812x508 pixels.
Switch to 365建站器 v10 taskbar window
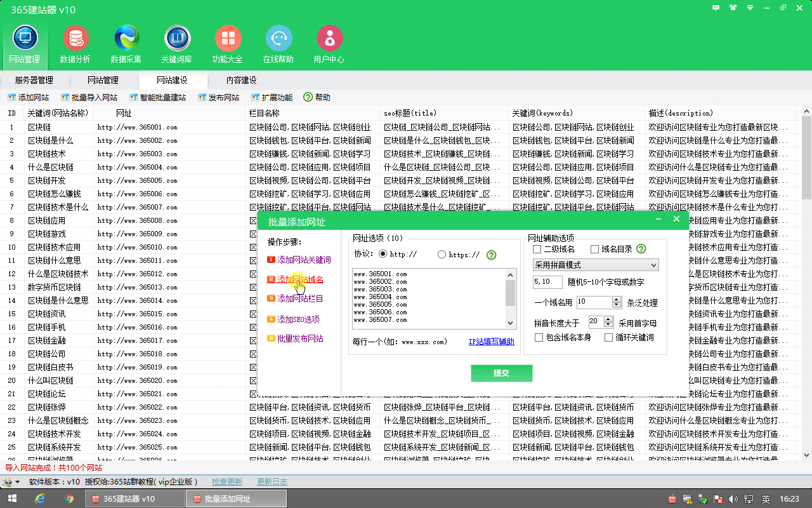point(134,498)
